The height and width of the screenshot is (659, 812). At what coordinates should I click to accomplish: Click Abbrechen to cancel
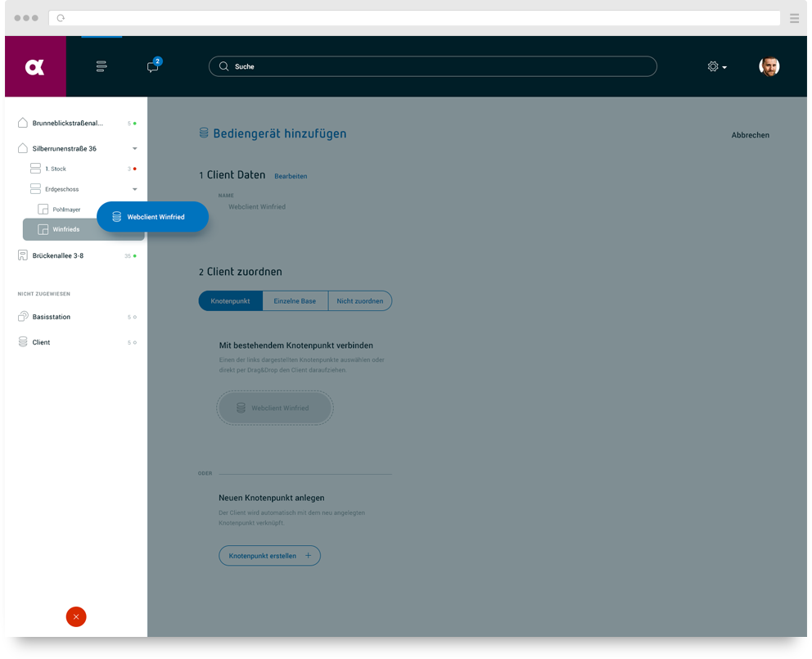click(x=750, y=135)
